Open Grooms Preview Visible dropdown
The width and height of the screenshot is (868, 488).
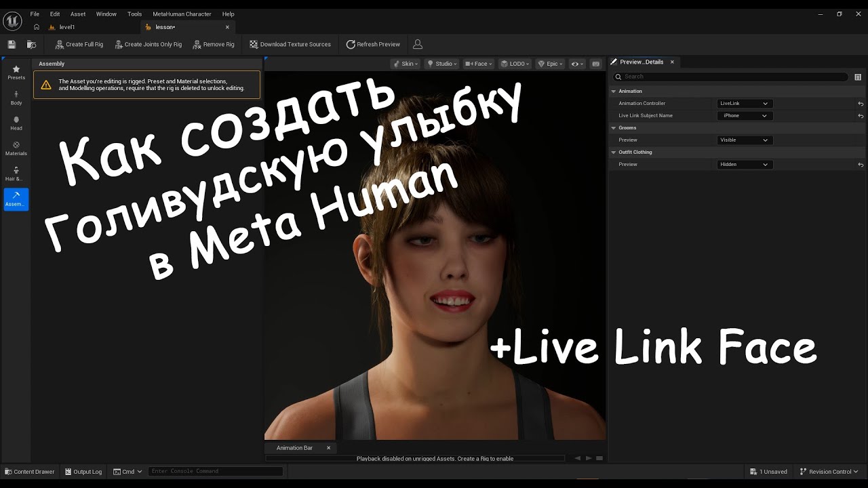click(x=745, y=140)
